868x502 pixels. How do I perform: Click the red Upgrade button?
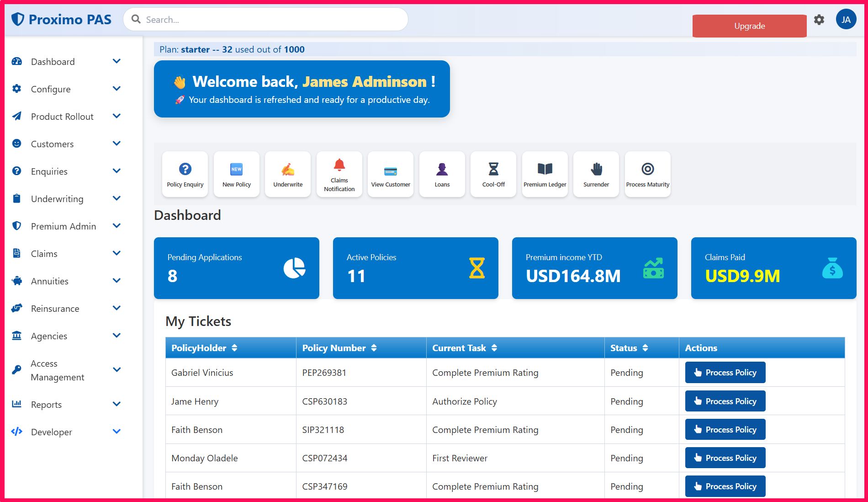pyautogui.click(x=749, y=26)
